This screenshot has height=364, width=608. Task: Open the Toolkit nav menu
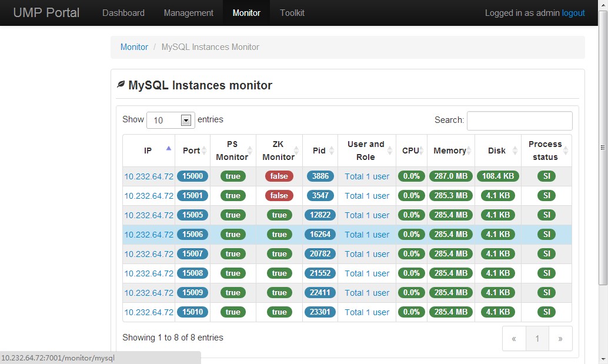[x=292, y=13]
